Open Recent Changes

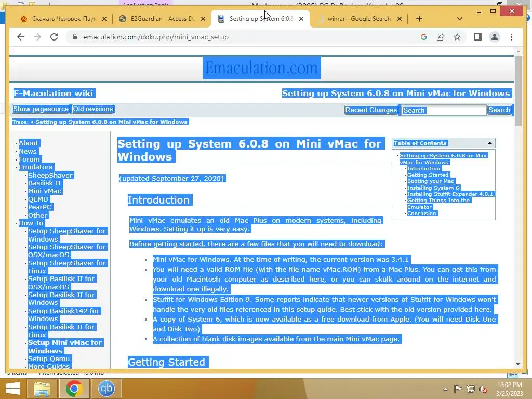[x=371, y=110]
